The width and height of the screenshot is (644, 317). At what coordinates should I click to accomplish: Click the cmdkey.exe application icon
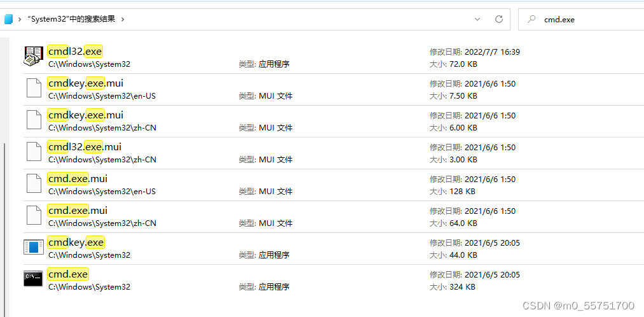[x=33, y=247]
